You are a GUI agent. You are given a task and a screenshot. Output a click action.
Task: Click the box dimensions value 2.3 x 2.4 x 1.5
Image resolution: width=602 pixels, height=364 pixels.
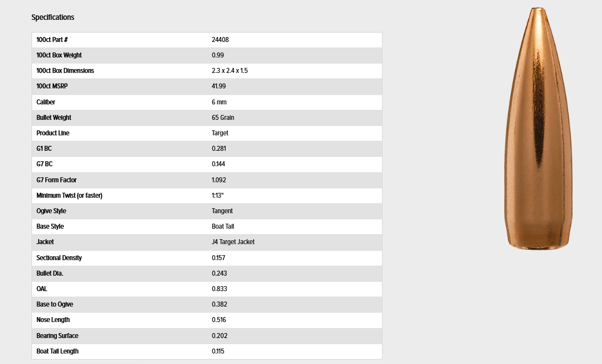click(229, 71)
